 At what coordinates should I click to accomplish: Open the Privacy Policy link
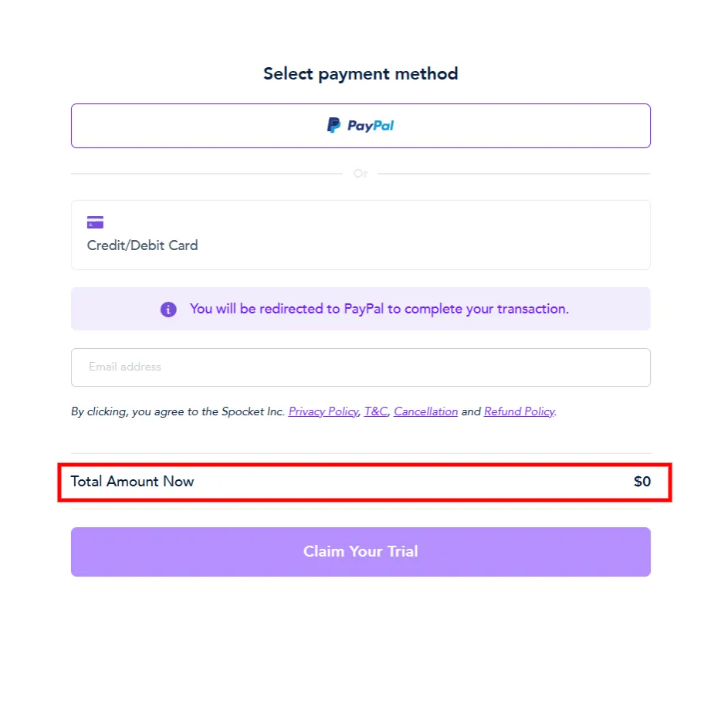[x=323, y=411]
